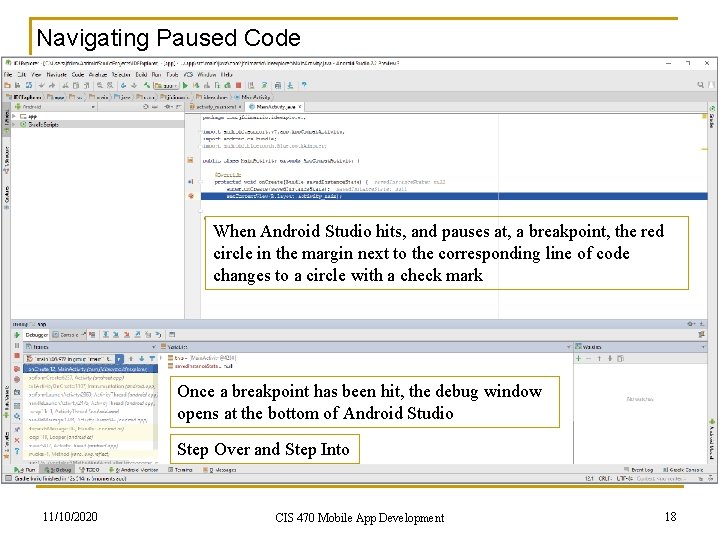The width and height of the screenshot is (720, 540).
Task: Click the Mute Breakpoints icon in debug sidebar
Action: tap(17, 380)
